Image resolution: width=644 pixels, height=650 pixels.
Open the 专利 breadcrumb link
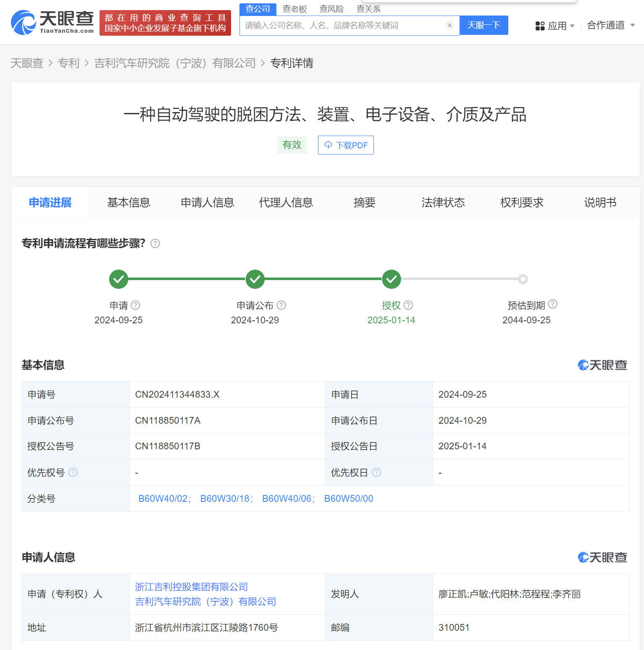tap(68, 63)
